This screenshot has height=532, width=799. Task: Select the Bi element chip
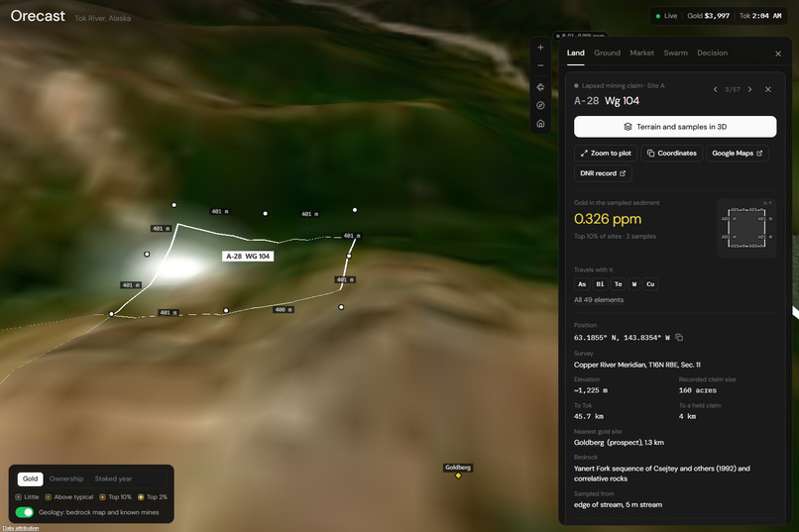coord(601,284)
